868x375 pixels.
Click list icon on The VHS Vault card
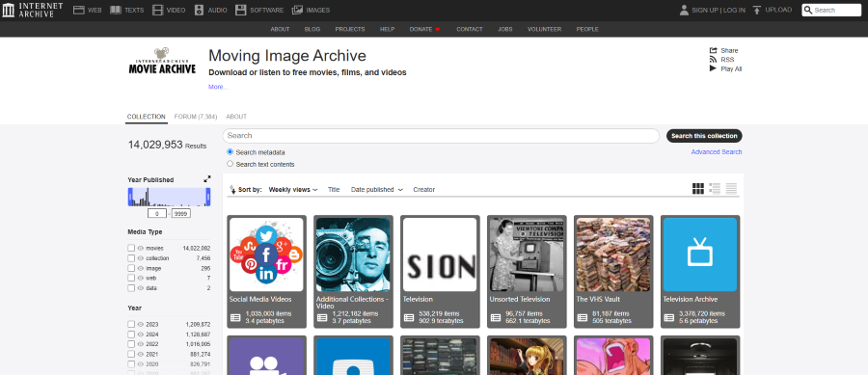tap(583, 317)
